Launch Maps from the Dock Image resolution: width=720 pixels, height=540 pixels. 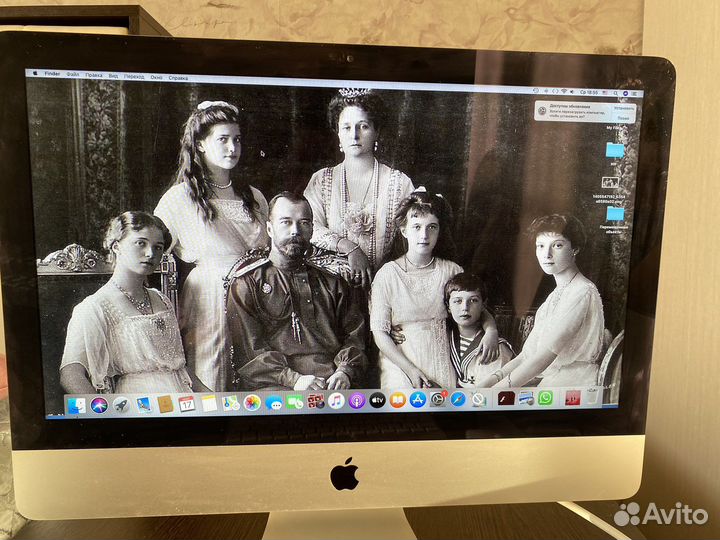coord(231,403)
